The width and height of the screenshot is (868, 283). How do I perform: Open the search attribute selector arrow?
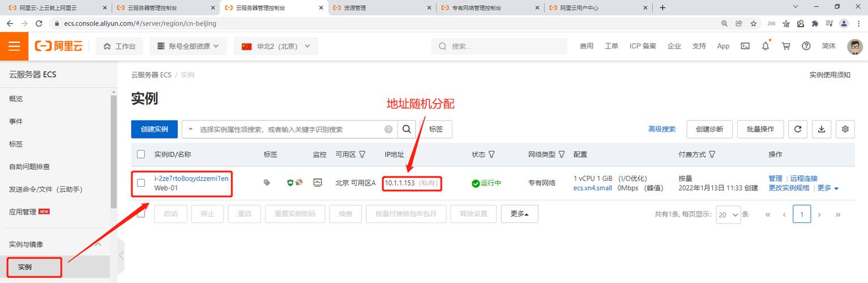(190, 129)
